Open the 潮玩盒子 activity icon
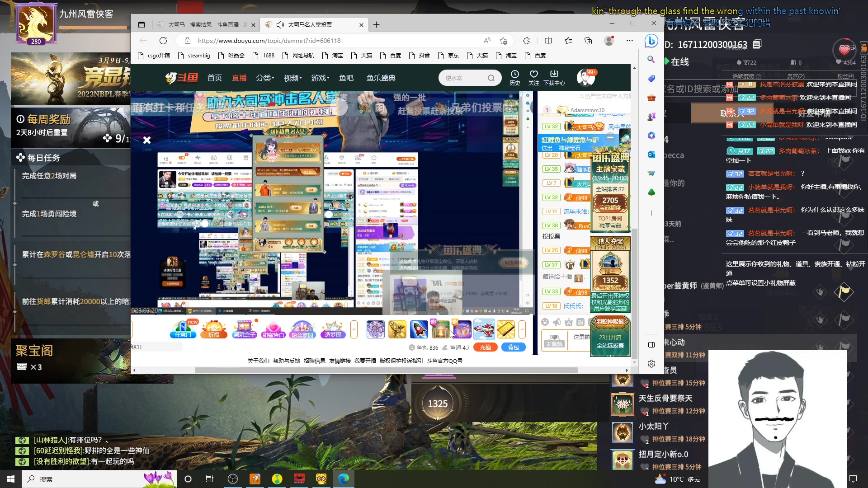The width and height of the screenshot is (868, 488). (244, 329)
